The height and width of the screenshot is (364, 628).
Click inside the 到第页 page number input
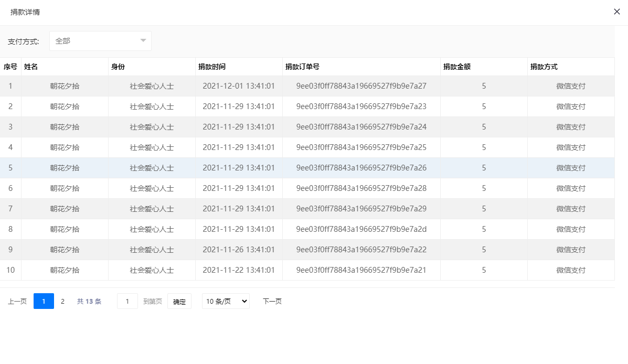click(x=127, y=301)
